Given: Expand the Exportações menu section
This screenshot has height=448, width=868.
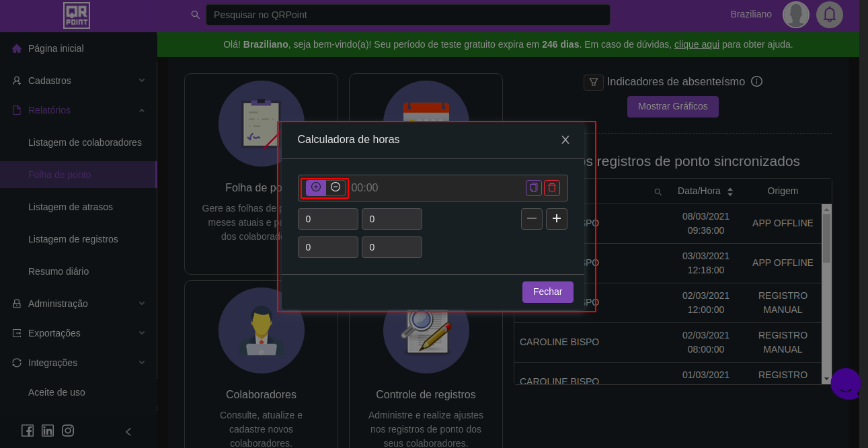Looking at the screenshot, I should [78, 333].
